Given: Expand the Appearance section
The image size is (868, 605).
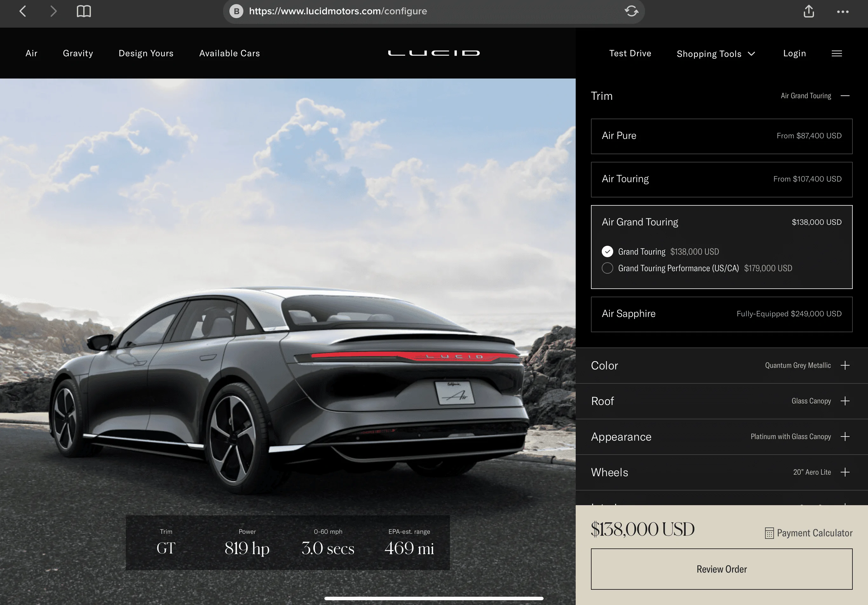Looking at the screenshot, I should click(x=845, y=436).
